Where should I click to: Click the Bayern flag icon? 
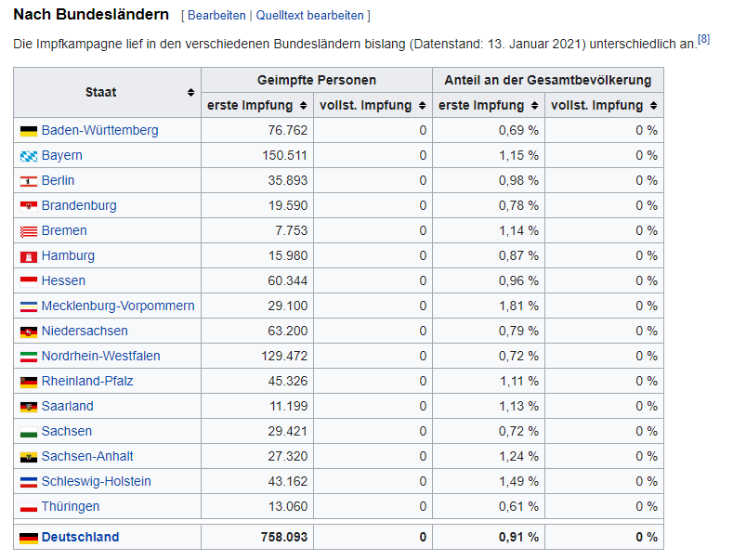(x=28, y=156)
